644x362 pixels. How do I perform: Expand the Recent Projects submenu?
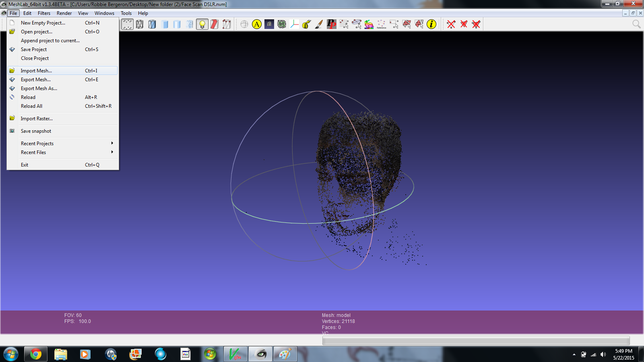tap(63, 144)
